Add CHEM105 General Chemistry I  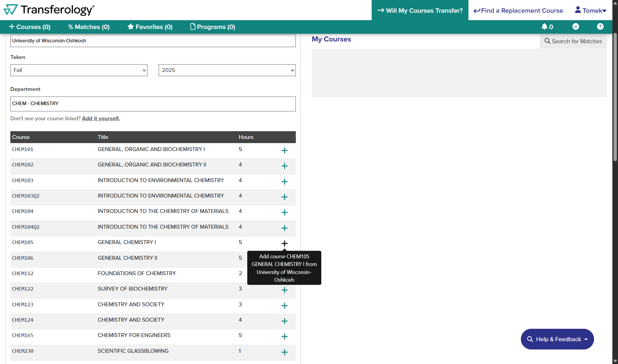pyautogui.click(x=284, y=243)
